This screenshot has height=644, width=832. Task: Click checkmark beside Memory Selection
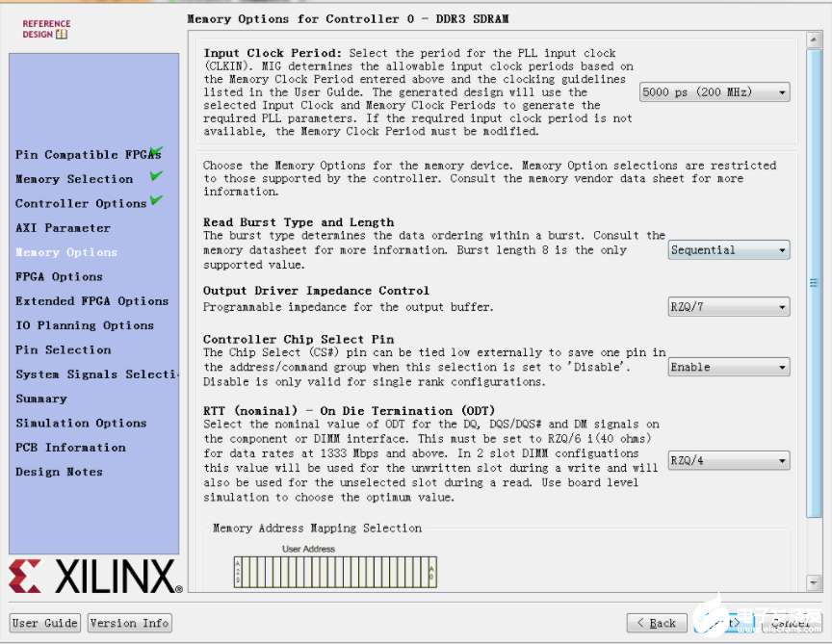156,175
